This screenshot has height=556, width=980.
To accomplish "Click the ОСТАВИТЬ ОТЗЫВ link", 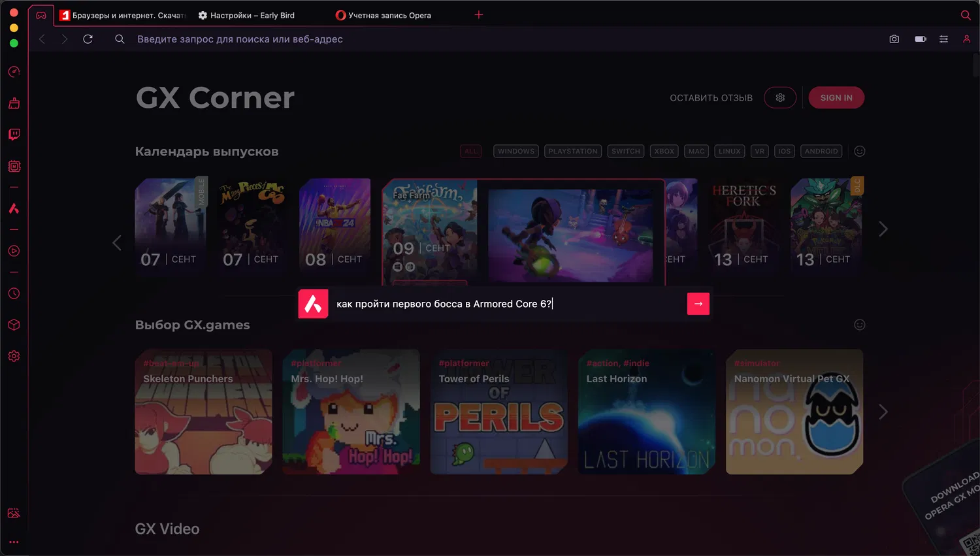I will click(711, 98).
